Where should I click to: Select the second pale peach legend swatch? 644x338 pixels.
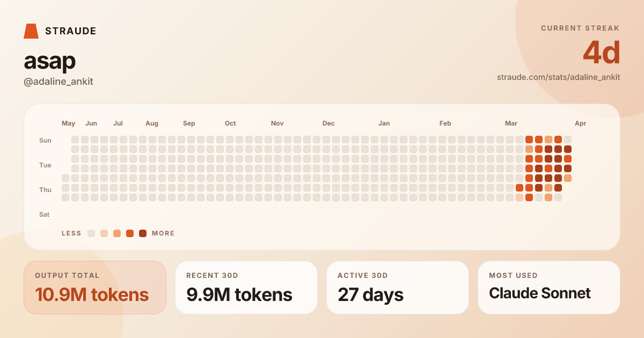(x=104, y=233)
